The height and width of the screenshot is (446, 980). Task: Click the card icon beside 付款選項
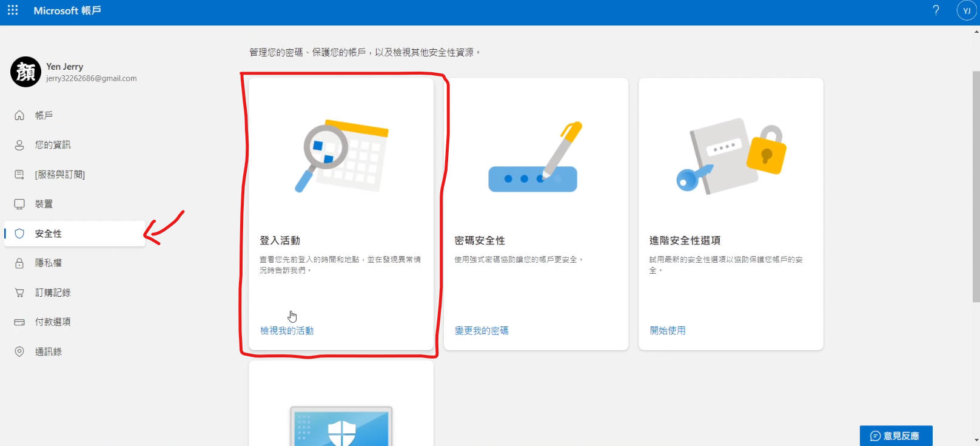19,322
